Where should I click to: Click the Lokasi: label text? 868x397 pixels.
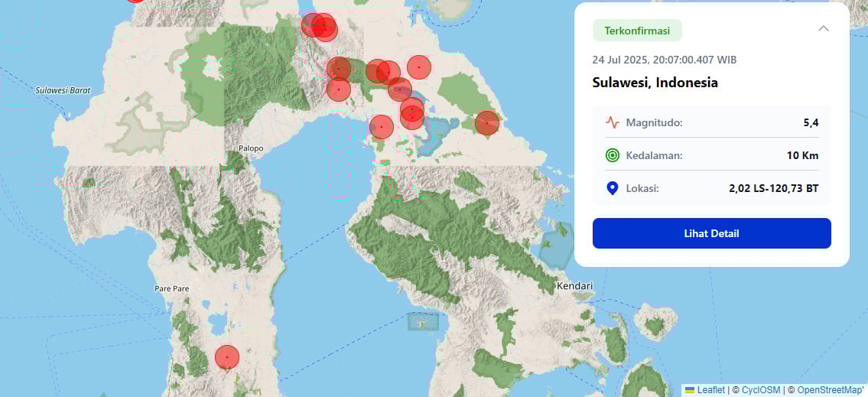[642, 189]
